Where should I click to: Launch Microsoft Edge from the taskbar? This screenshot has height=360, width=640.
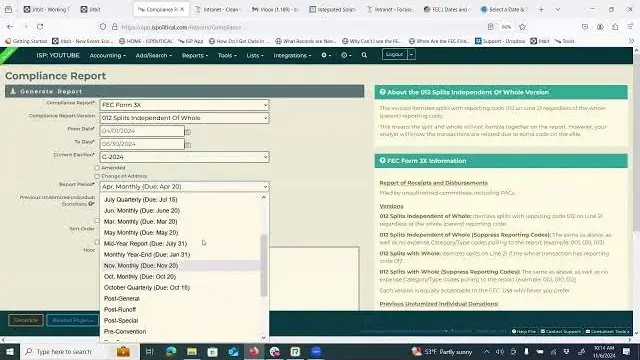point(171,351)
